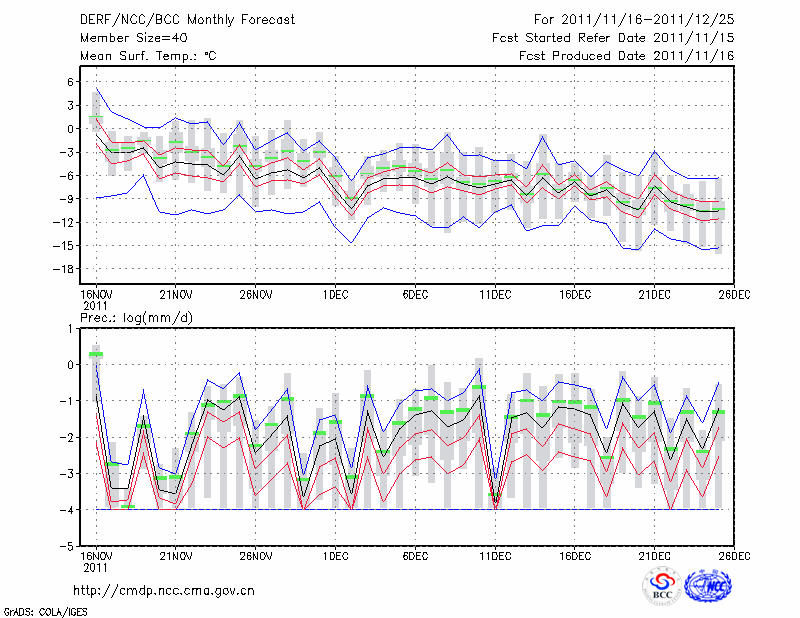Select 6DEC tick label on temperature chart

[x=415, y=294]
